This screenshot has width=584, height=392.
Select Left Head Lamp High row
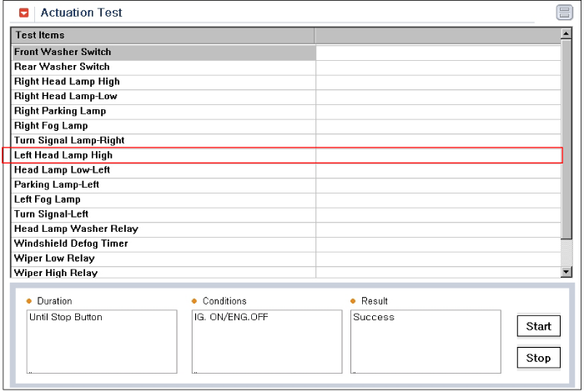click(286, 155)
